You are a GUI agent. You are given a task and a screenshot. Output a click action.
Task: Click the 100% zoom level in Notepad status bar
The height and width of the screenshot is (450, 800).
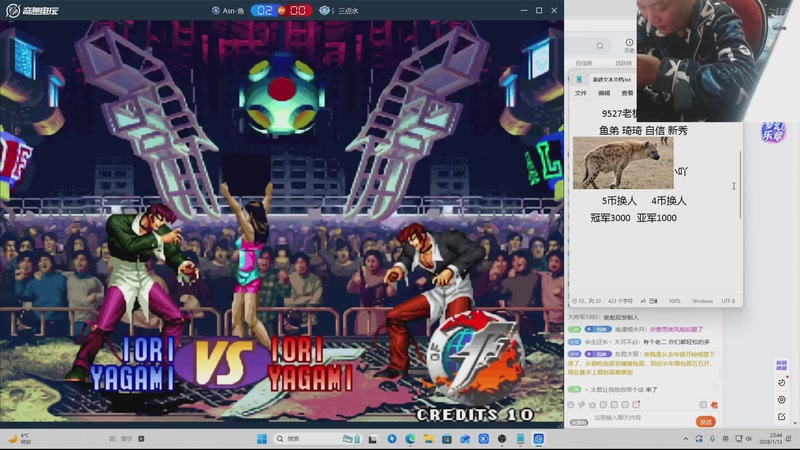pyautogui.click(x=674, y=301)
